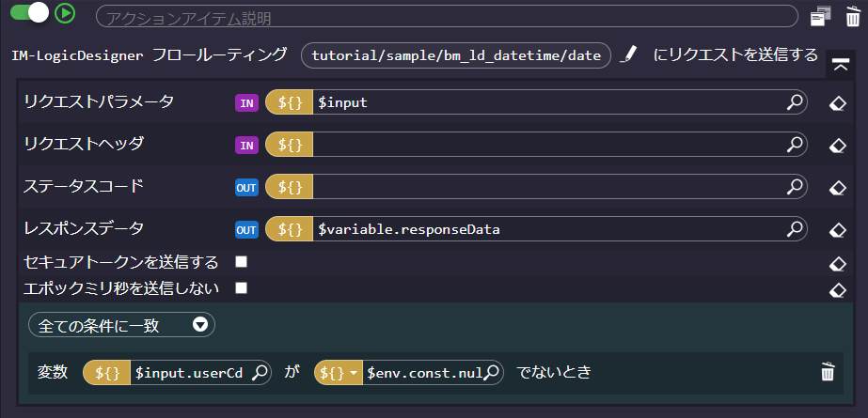
Task: Click the ${} button for レスポンスデータ
Action: 290,229
